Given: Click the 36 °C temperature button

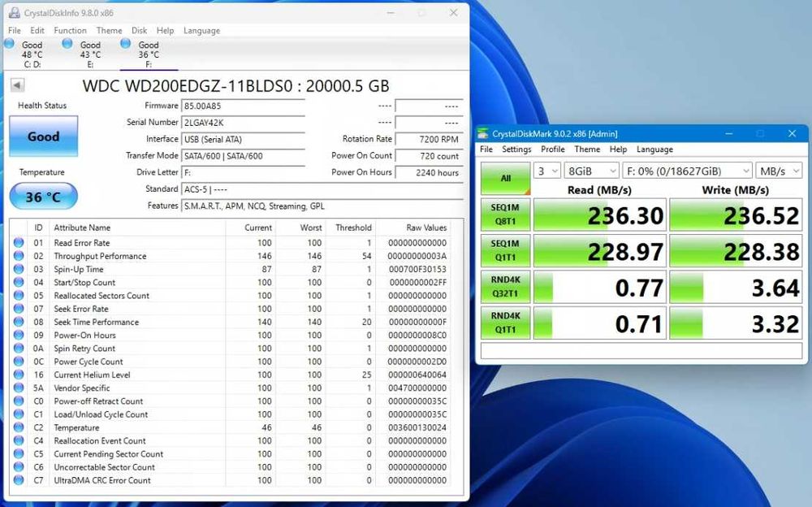Looking at the screenshot, I should click(44, 197).
